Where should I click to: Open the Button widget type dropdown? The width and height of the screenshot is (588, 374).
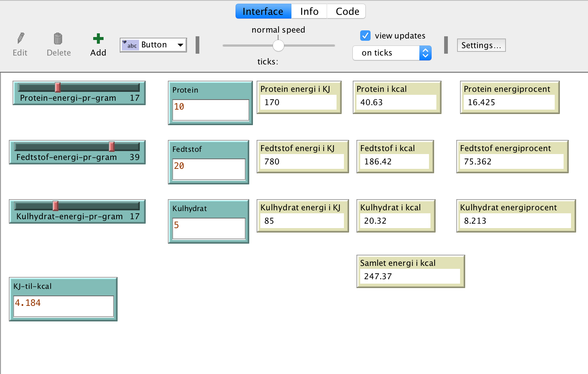coord(180,45)
